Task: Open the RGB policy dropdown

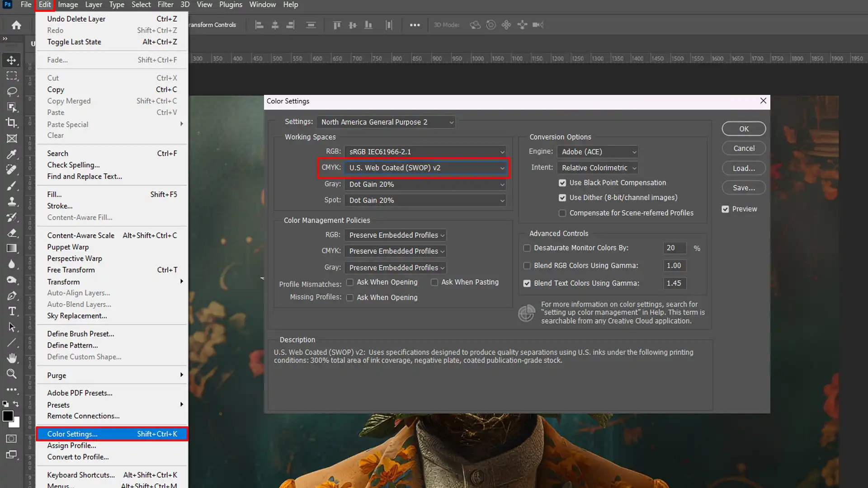Action: [395, 235]
